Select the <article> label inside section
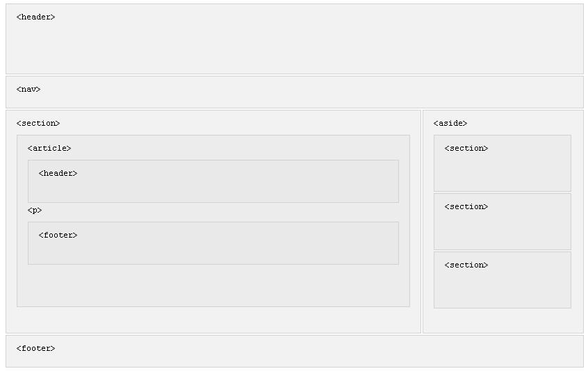This screenshot has width=588, height=371. (x=49, y=149)
